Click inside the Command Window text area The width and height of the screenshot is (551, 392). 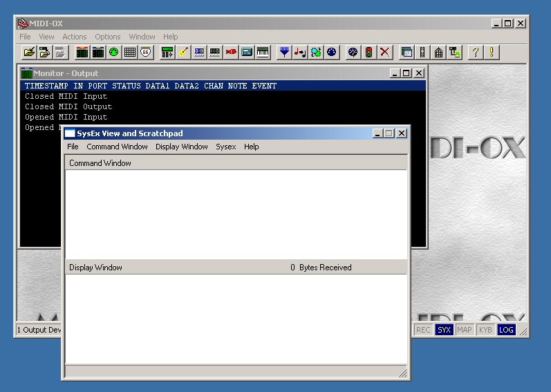point(236,214)
